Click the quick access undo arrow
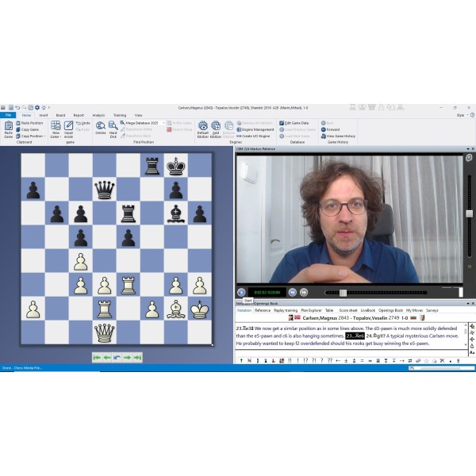The image size is (476, 476). click(17, 107)
